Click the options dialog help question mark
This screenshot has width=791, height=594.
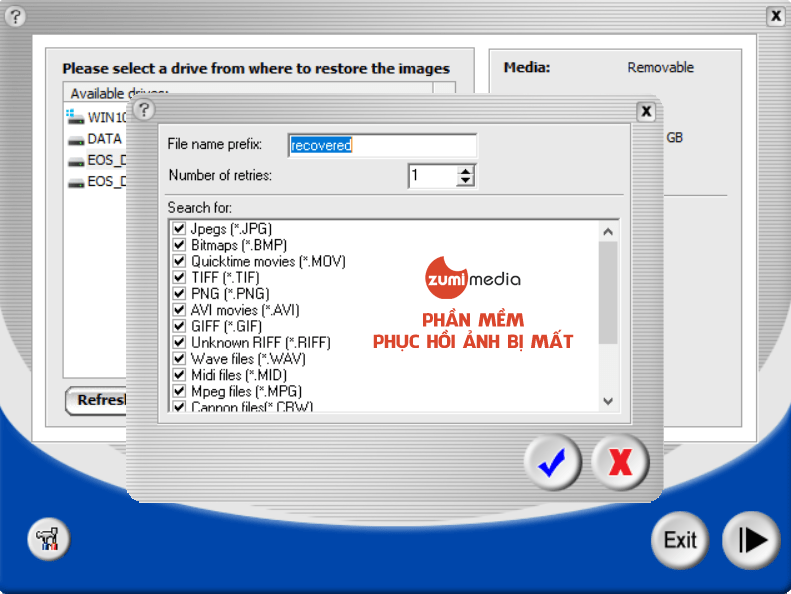click(144, 109)
